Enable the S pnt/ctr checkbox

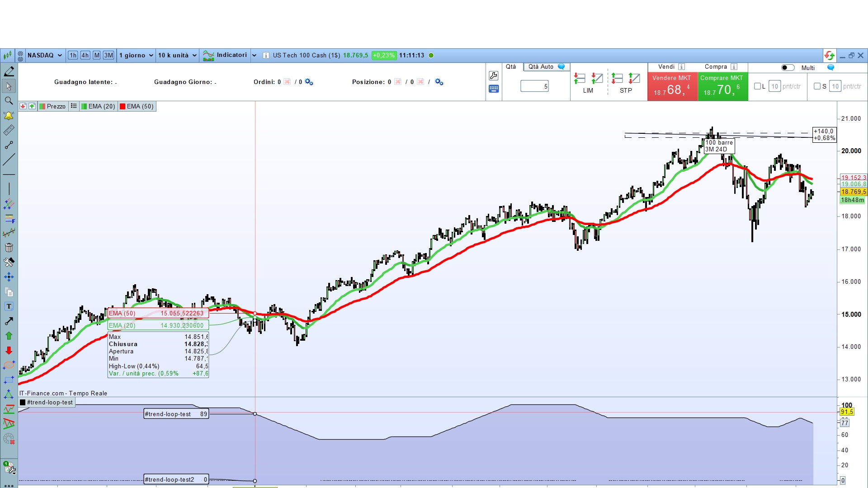click(x=817, y=86)
